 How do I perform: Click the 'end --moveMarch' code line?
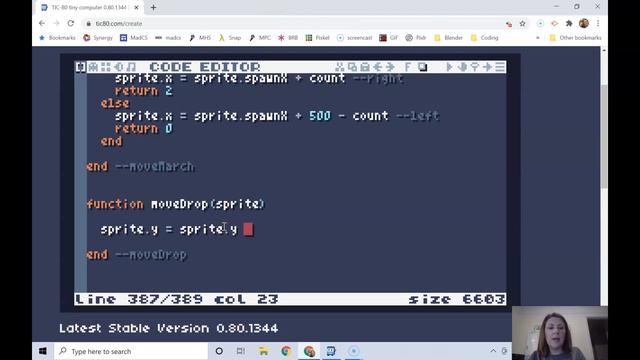pos(140,167)
